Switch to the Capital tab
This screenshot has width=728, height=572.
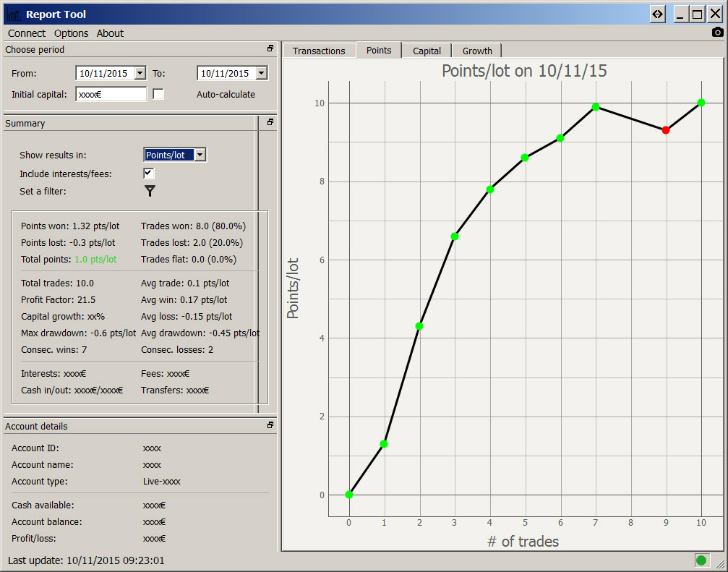(427, 51)
